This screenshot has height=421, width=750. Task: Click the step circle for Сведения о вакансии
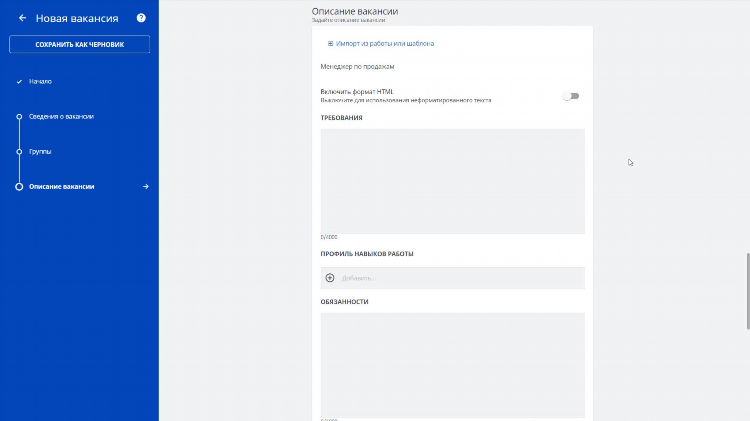[x=19, y=117]
